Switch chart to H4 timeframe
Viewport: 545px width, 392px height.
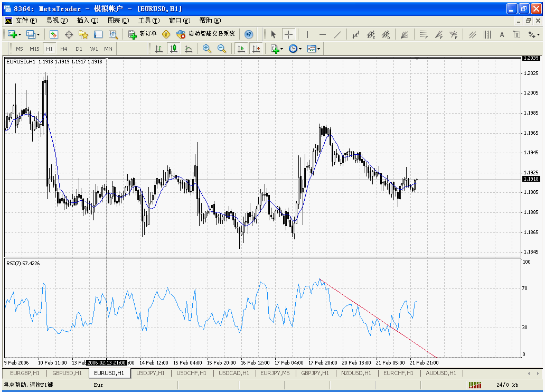pyautogui.click(x=63, y=49)
